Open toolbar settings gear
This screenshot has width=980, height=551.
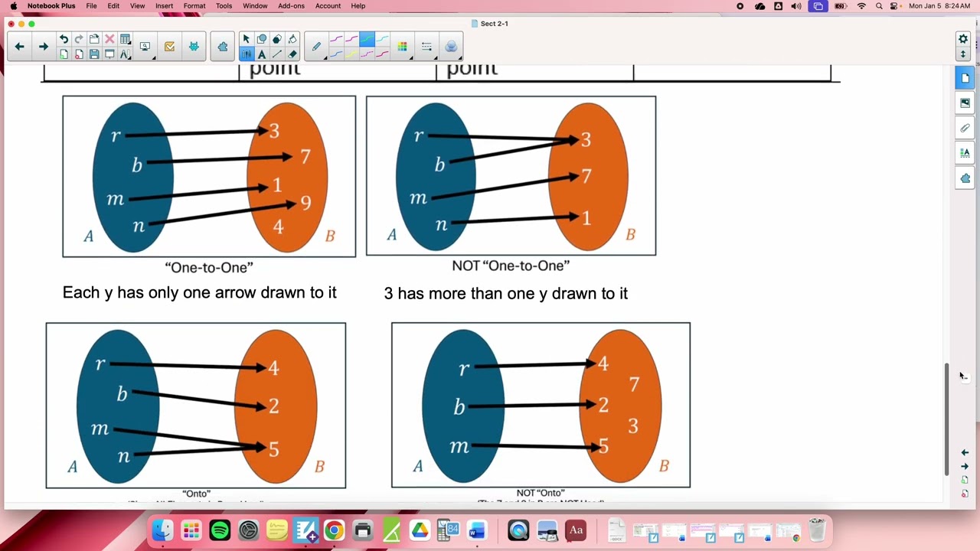coord(963,39)
